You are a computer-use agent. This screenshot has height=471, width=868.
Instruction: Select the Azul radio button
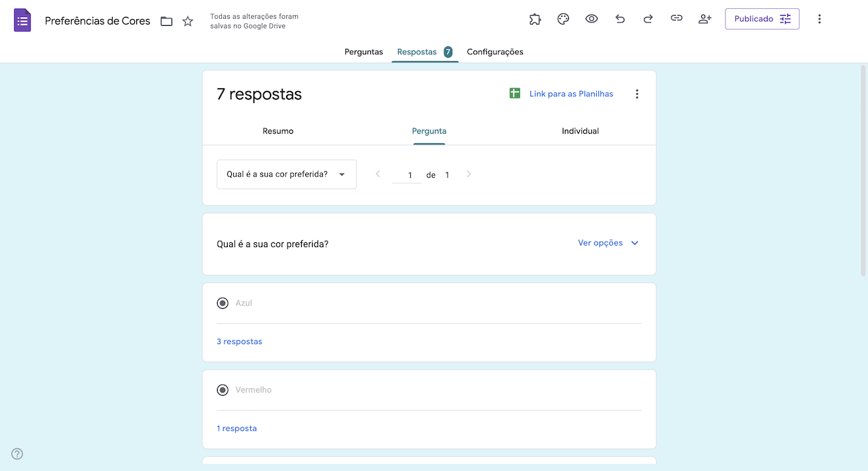pyautogui.click(x=222, y=303)
